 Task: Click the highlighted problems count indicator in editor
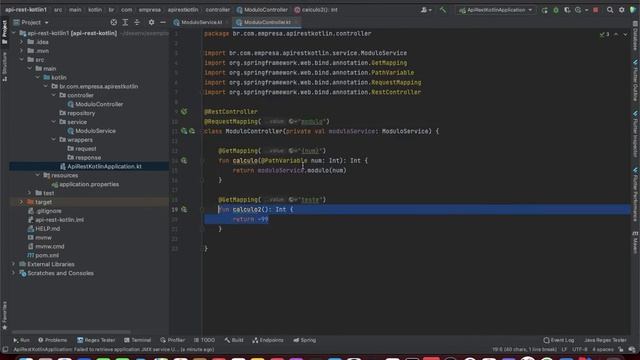tap(604, 34)
